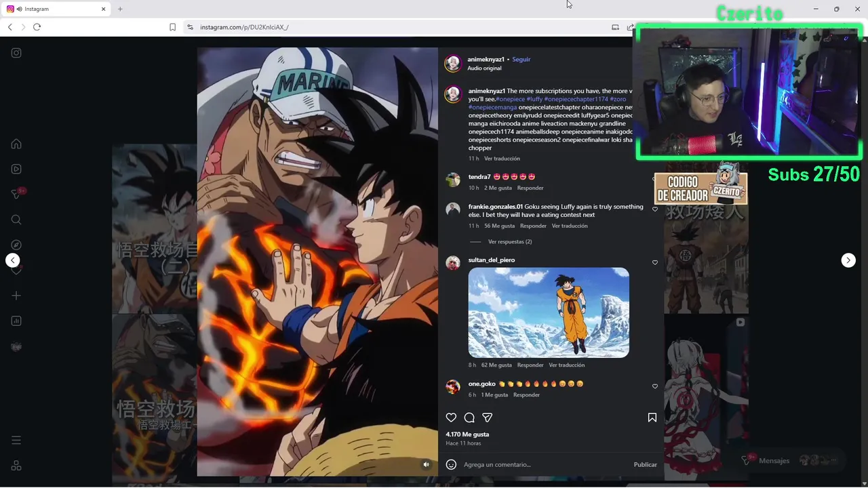Screen dimensions: 868x488
Task: Unmute video with speaker icon
Action: coord(427,464)
